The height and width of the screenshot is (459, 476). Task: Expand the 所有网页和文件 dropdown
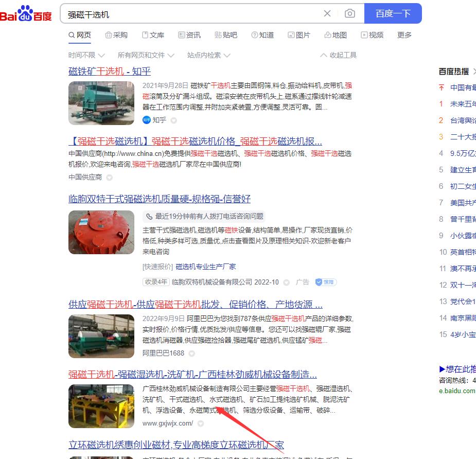click(x=146, y=55)
